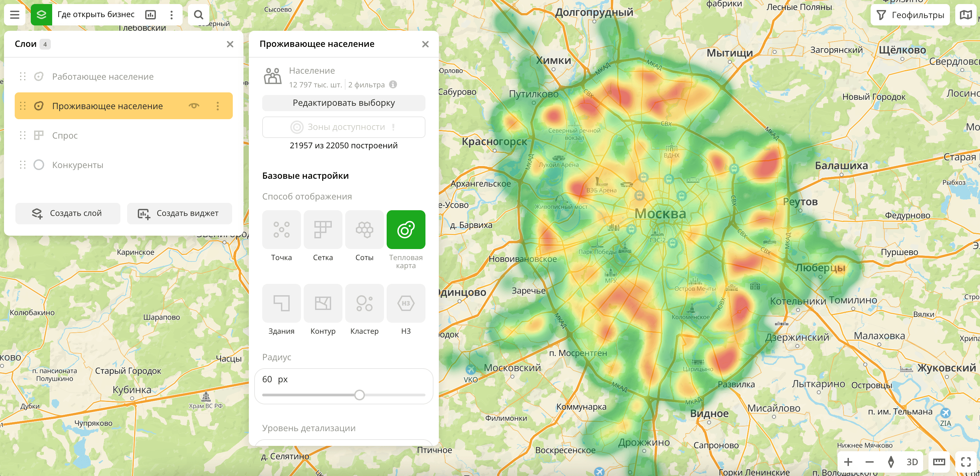This screenshot has height=476, width=980.
Task: Zoom out the map with minus
Action: tap(869, 462)
